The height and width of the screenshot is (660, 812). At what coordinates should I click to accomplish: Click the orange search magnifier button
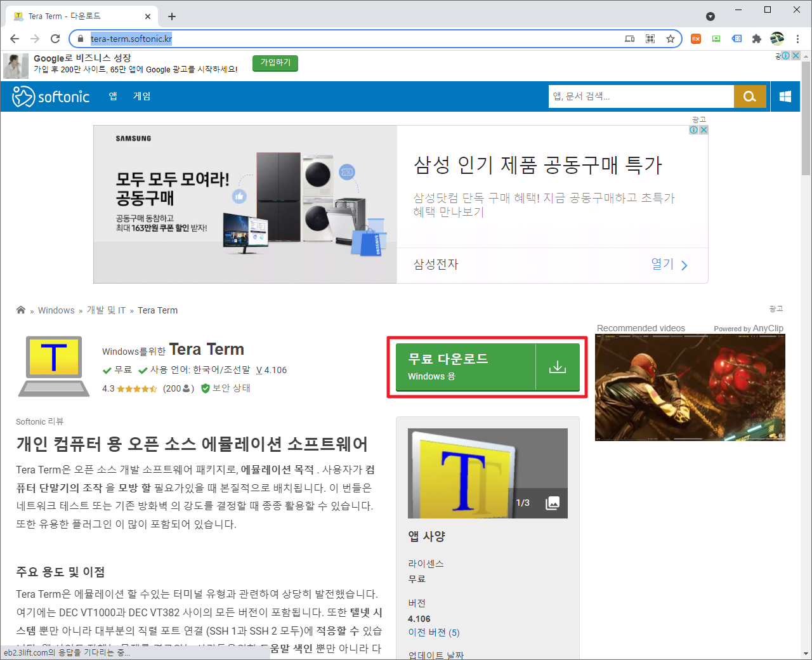pos(750,96)
